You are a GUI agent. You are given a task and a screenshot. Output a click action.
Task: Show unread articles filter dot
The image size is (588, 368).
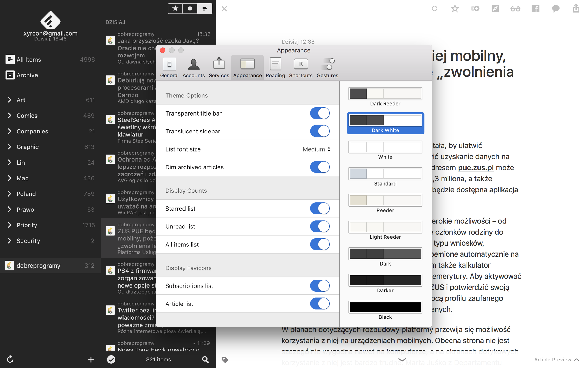coord(190,8)
